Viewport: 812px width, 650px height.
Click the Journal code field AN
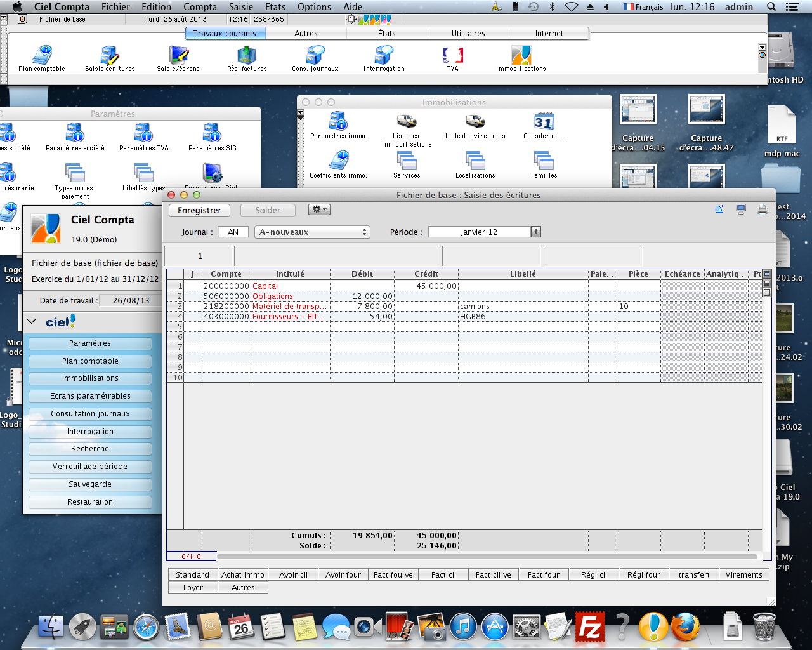233,232
